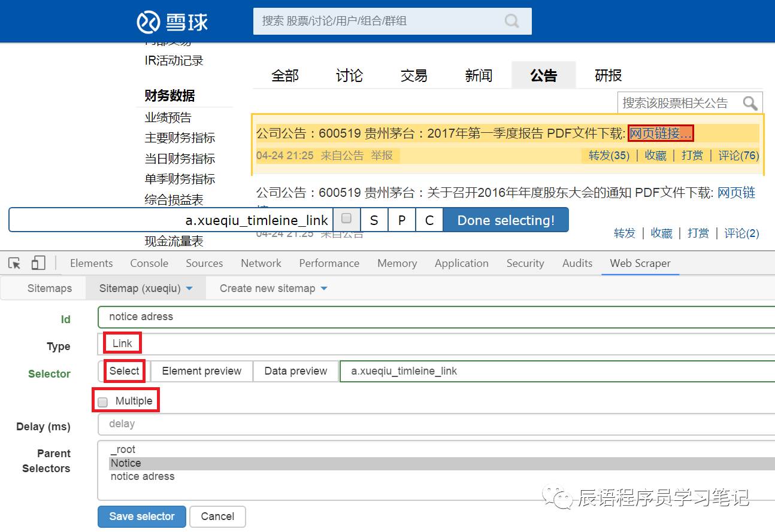
Task: Toggle the DevTools device toolbar icon
Action: coord(38,263)
